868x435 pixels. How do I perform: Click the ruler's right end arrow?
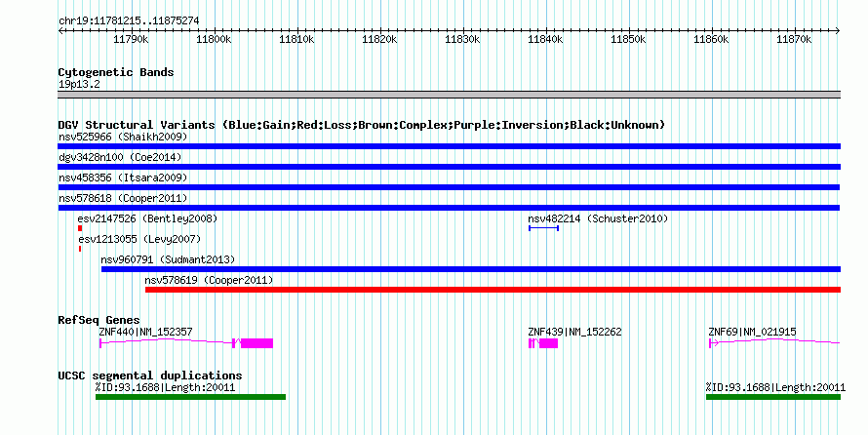(838, 31)
